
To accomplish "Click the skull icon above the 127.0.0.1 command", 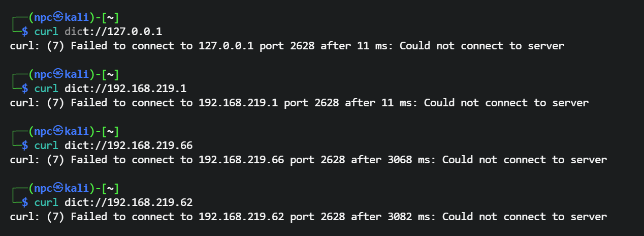I will 58,18.
